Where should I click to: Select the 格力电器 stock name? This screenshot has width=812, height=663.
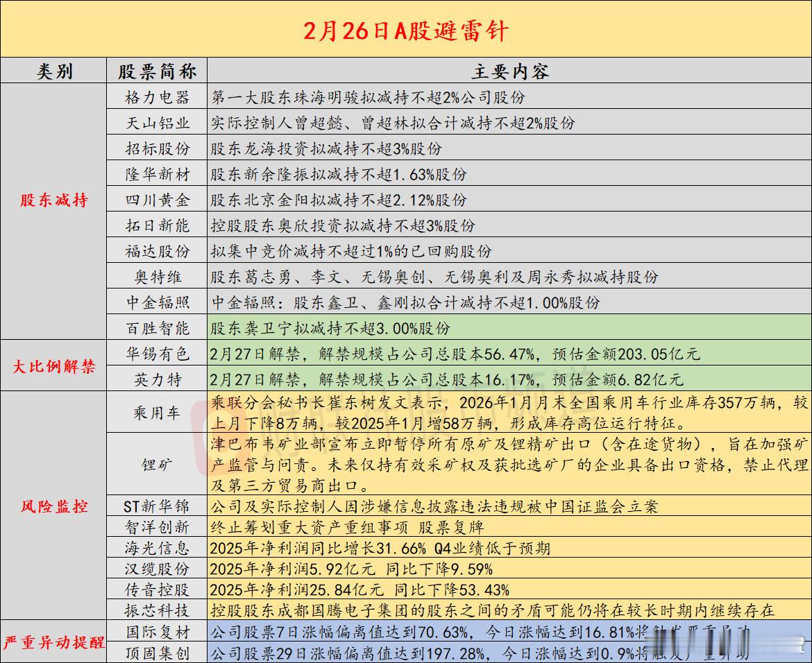coord(158,96)
